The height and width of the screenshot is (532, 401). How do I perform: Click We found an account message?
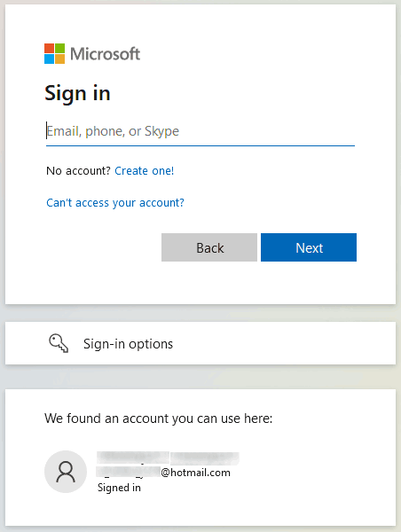click(x=158, y=419)
